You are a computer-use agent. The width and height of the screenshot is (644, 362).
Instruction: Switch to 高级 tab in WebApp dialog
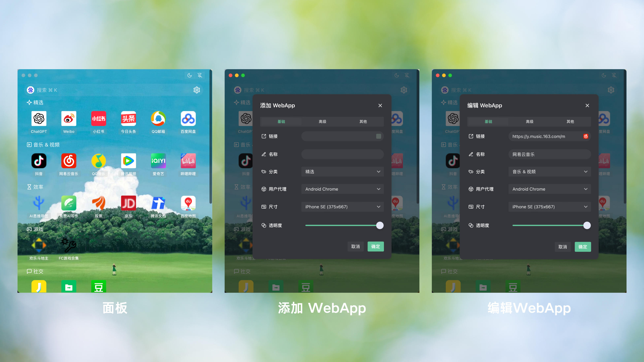click(322, 121)
